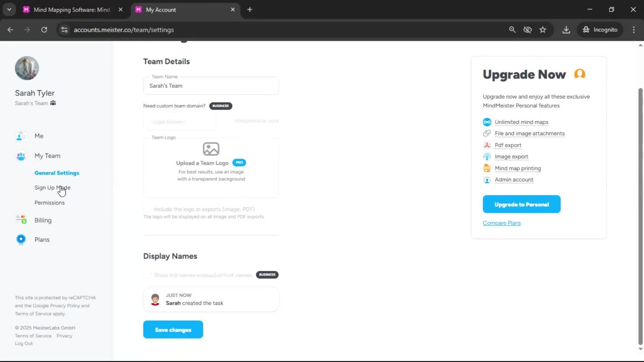Open the Mind map printing link

[518, 168]
